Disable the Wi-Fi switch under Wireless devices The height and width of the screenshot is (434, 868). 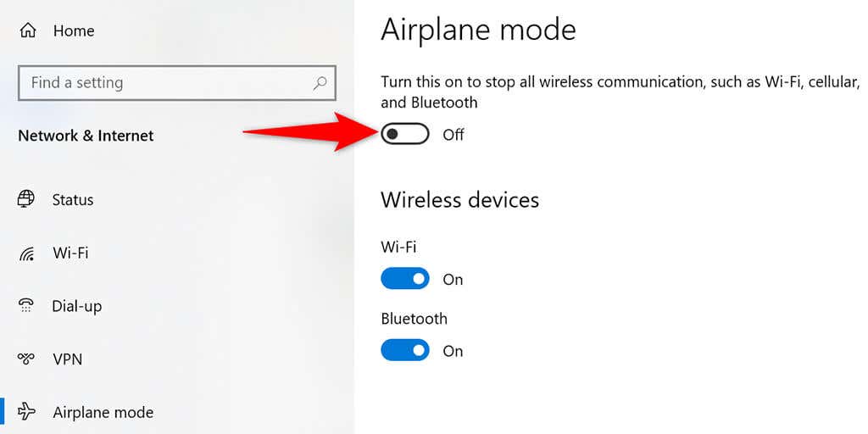(404, 279)
